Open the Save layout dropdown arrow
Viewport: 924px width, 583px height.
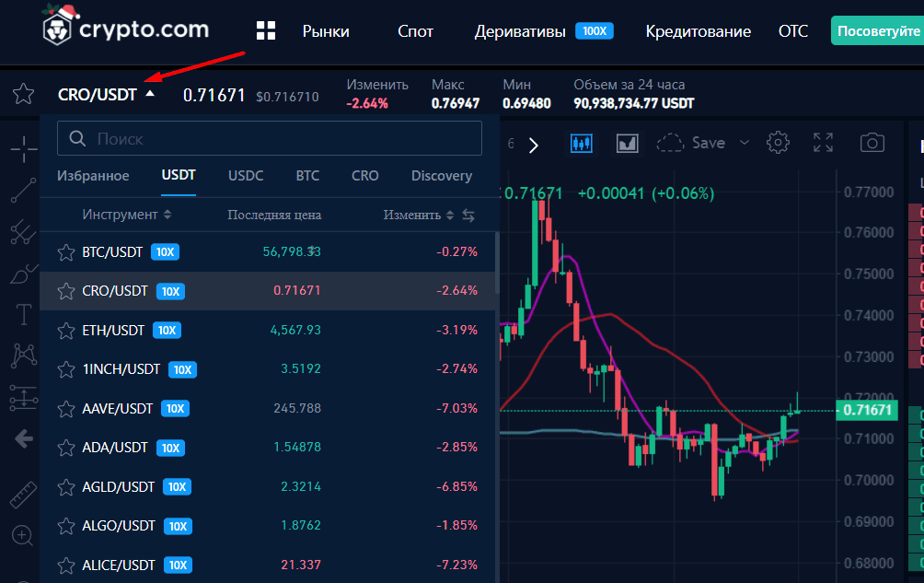click(x=745, y=143)
